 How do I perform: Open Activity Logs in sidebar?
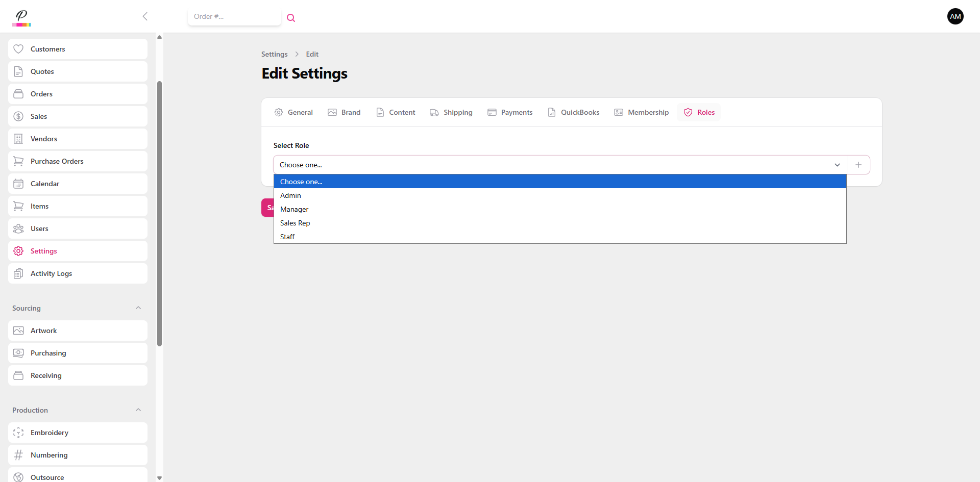(51, 273)
